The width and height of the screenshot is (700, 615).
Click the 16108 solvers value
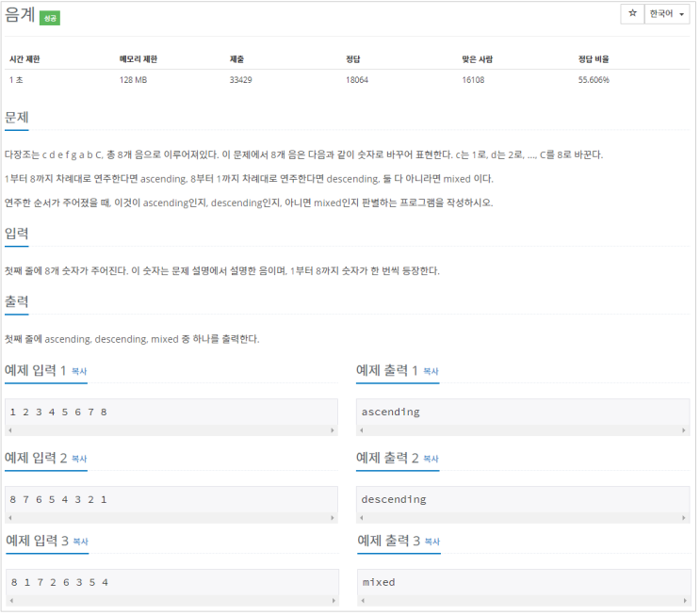475,80
